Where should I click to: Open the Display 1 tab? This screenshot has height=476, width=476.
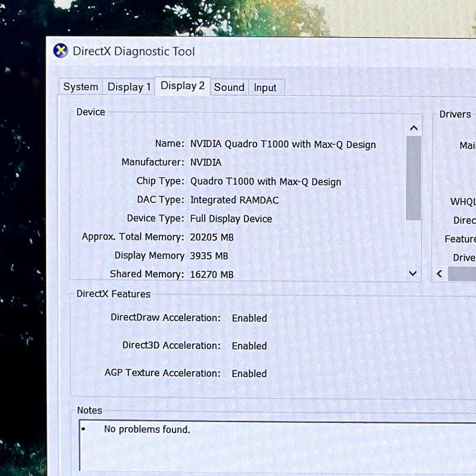click(129, 87)
